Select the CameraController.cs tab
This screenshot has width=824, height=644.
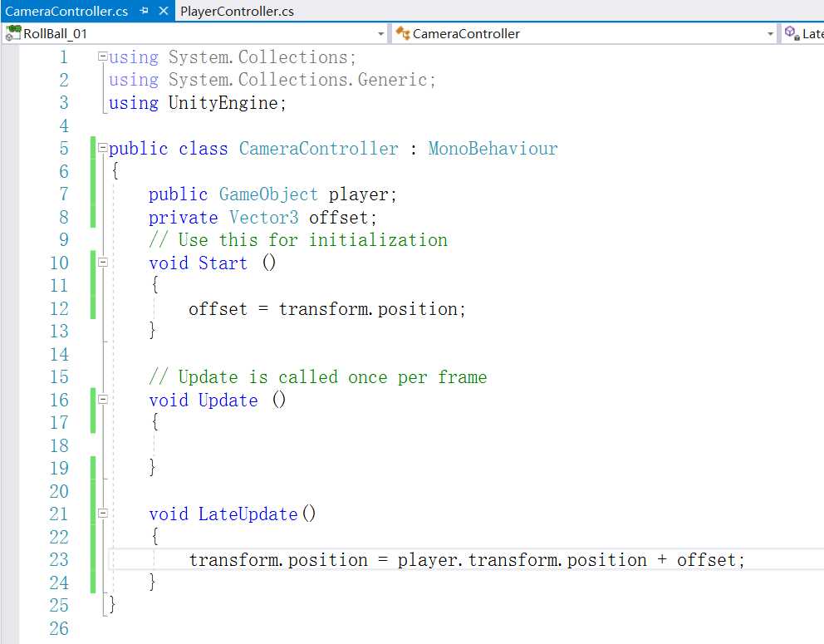pyautogui.click(x=66, y=11)
